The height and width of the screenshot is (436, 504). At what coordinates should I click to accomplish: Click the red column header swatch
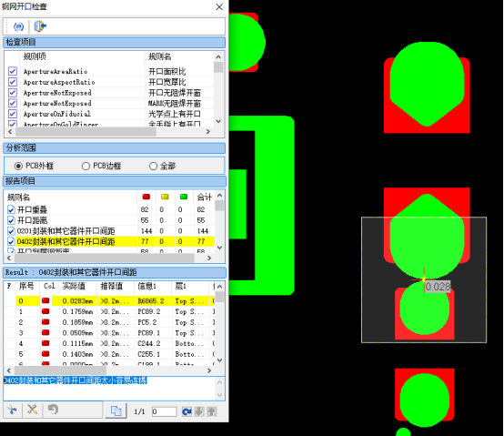(x=146, y=197)
